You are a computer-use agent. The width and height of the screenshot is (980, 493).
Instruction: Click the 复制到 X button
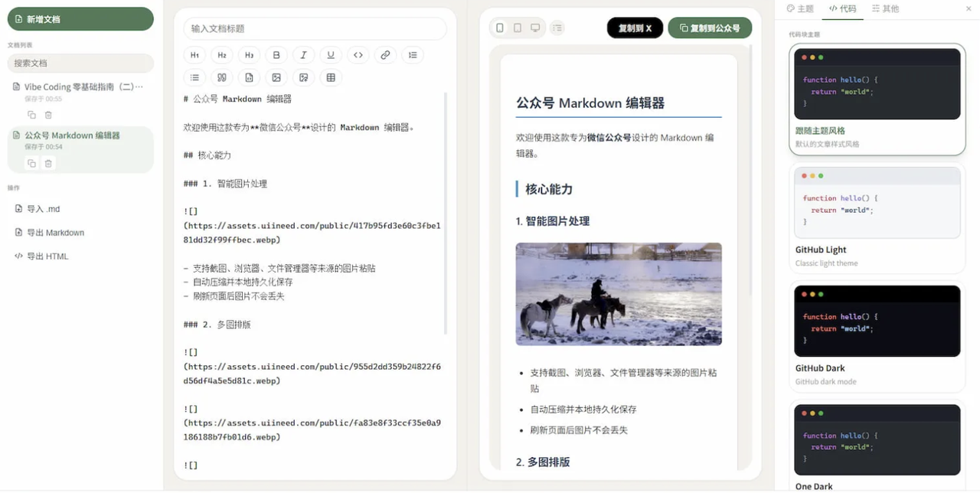pyautogui.click(x=635, y=28)
